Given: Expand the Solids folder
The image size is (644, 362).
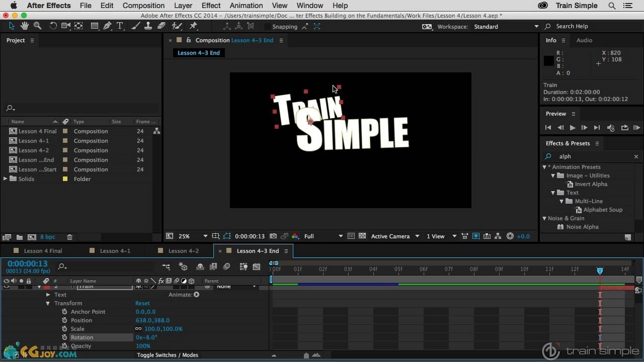Looking at the screenshot, I should coord(5,179).
